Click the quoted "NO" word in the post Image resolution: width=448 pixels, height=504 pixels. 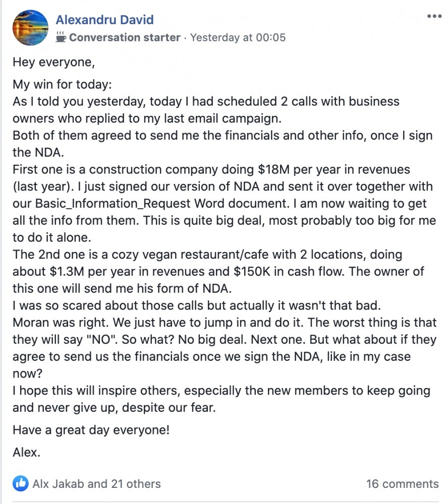(102, 339)
